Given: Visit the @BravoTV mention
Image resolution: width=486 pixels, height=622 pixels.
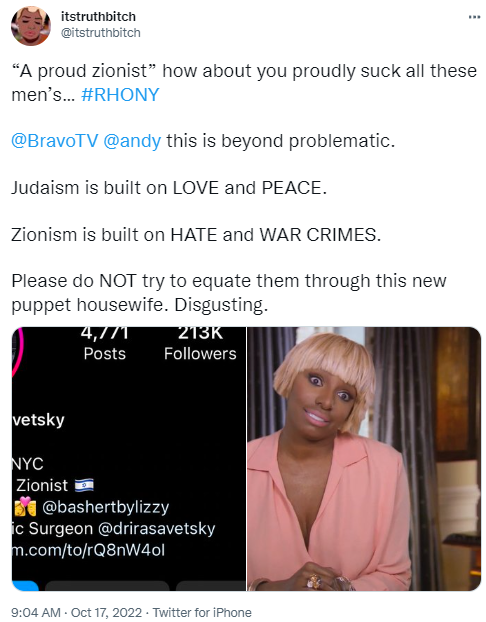Looking at the screenshot, I should [54, 141].
